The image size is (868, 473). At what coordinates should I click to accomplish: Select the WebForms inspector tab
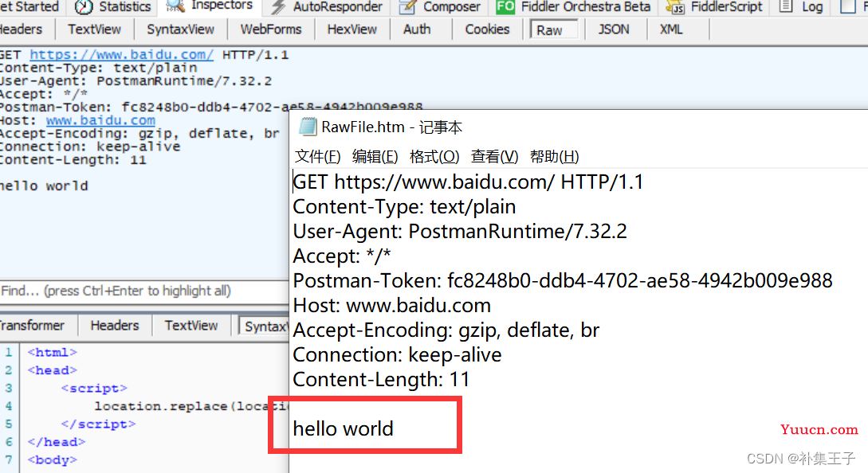coord(271,29)
